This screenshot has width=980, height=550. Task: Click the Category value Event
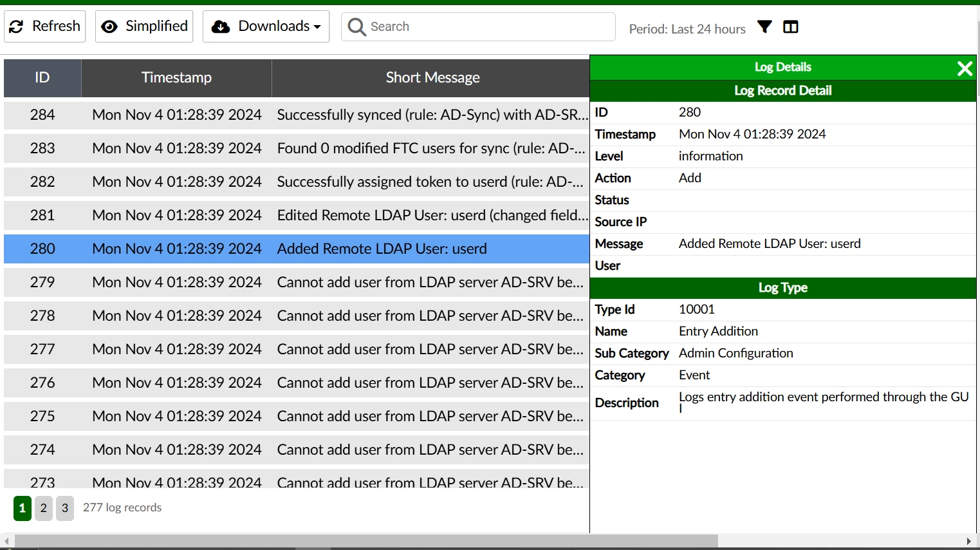(694, 375)
